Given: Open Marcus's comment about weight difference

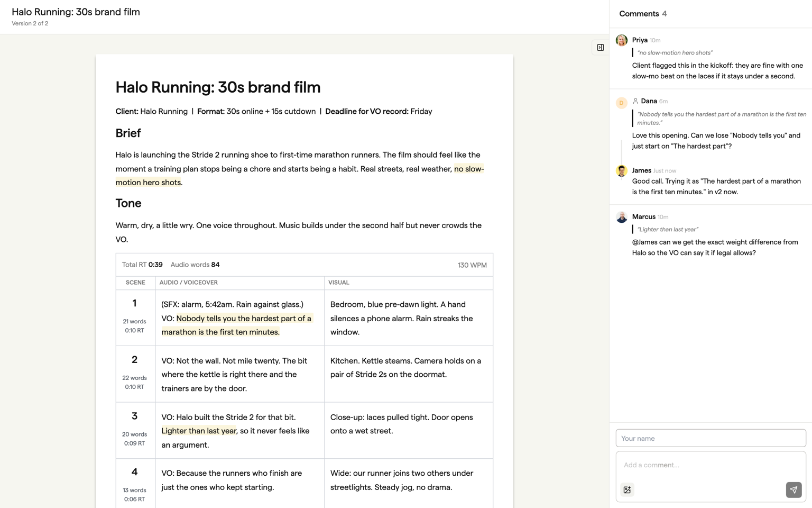Looking at the screenshot, I should 715,248.
